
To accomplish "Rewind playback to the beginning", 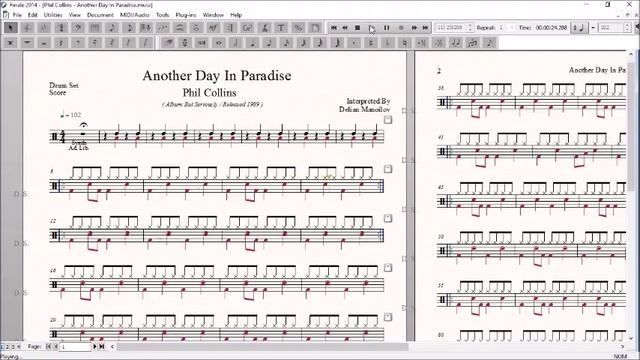I will [333, 28].
